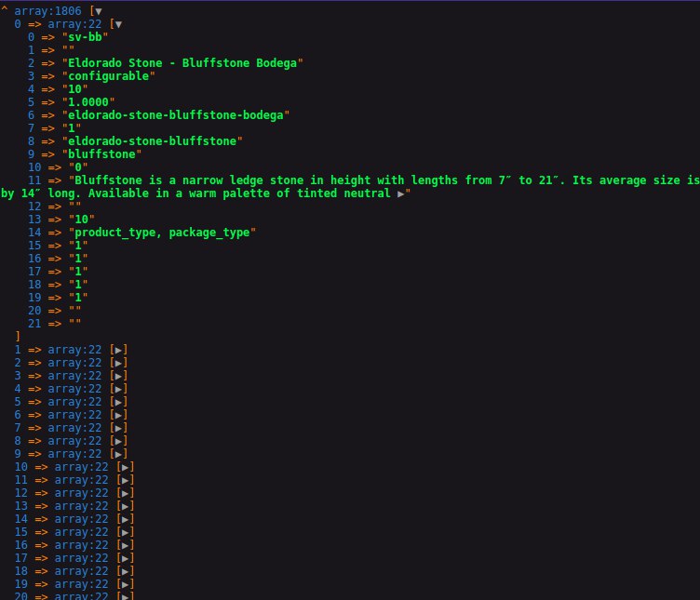Expand array:22 at index 13
This screenshot has height=600, width=700.
[x=125, y=506]
